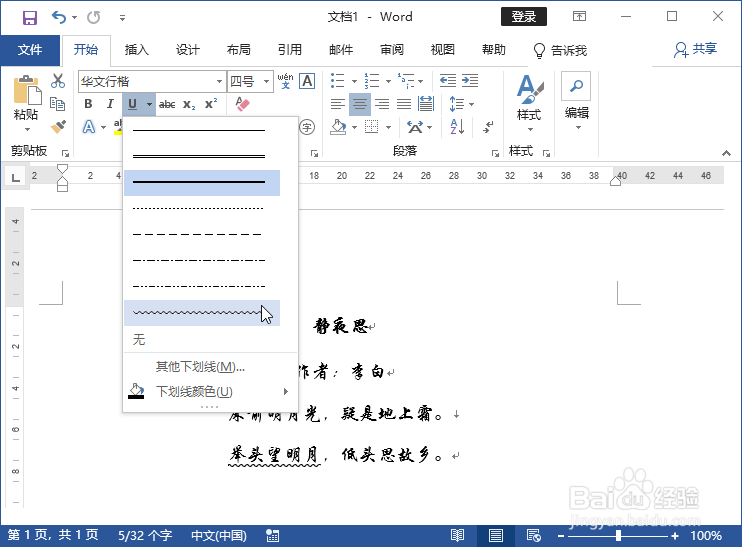Toggle Italic formatting
The width and height of the screenshot is (742, 547).
[x=110, y=104]
